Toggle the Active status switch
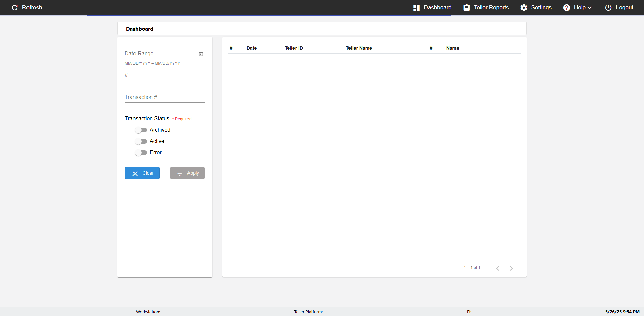This screenshot has width=644, height=316. point(141,141)
